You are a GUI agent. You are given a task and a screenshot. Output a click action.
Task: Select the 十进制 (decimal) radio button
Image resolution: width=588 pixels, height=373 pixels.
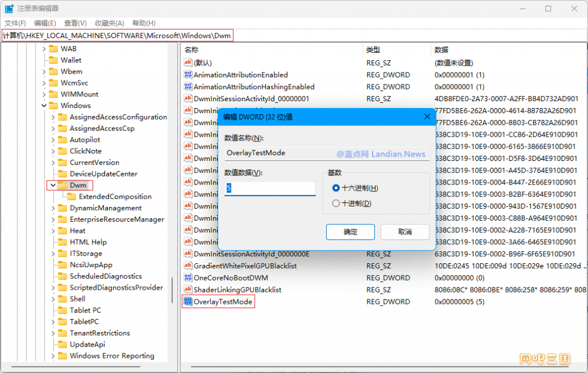(x=336, y=203)
